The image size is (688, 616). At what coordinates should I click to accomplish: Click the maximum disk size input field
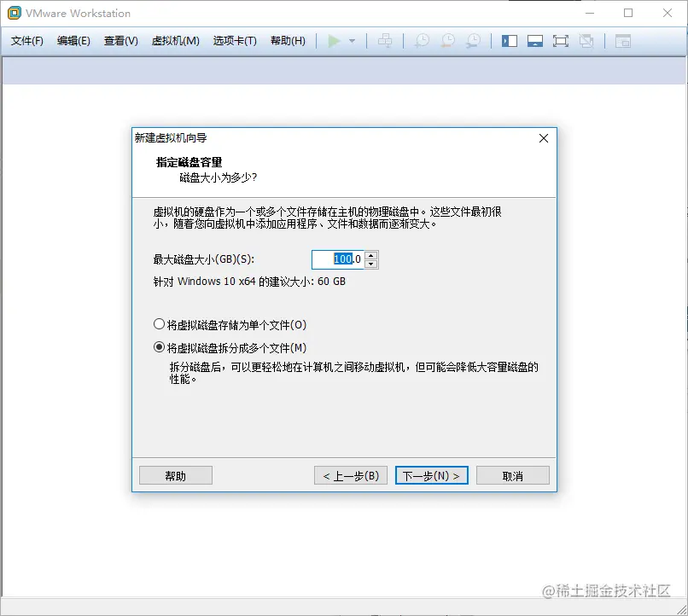pos(337,259)
